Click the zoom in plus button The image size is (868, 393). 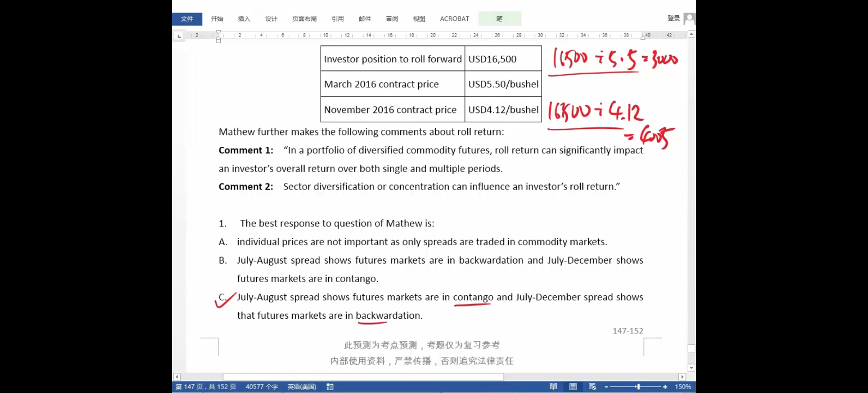coord(665,386)
